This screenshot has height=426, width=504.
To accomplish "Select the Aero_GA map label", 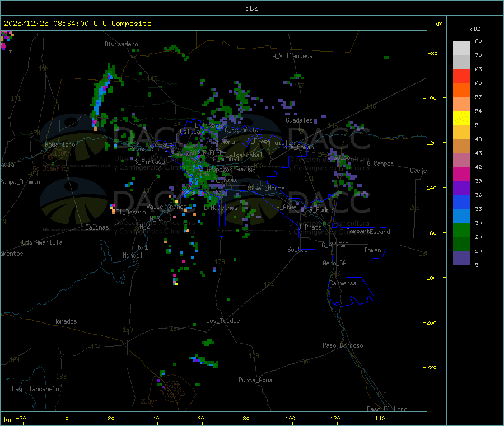I will click(335, 263).
